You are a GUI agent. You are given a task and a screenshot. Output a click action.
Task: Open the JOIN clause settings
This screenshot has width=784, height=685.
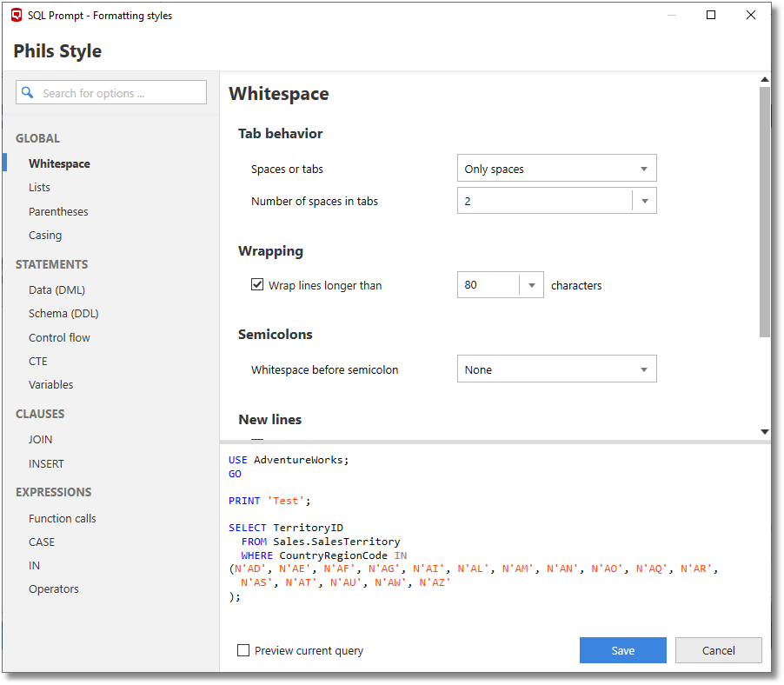click(x=41, y=440)
